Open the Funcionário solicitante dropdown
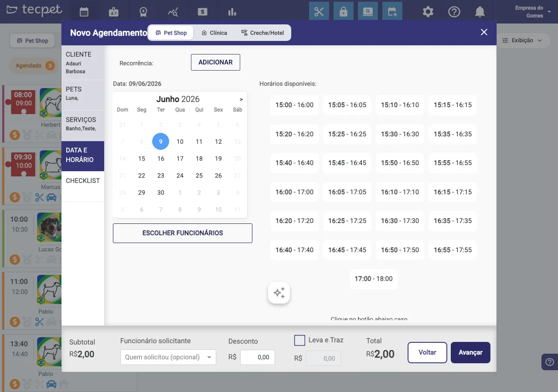Viewport: 558px width, 392px height. pyautogui.click(x=168, y=357)
